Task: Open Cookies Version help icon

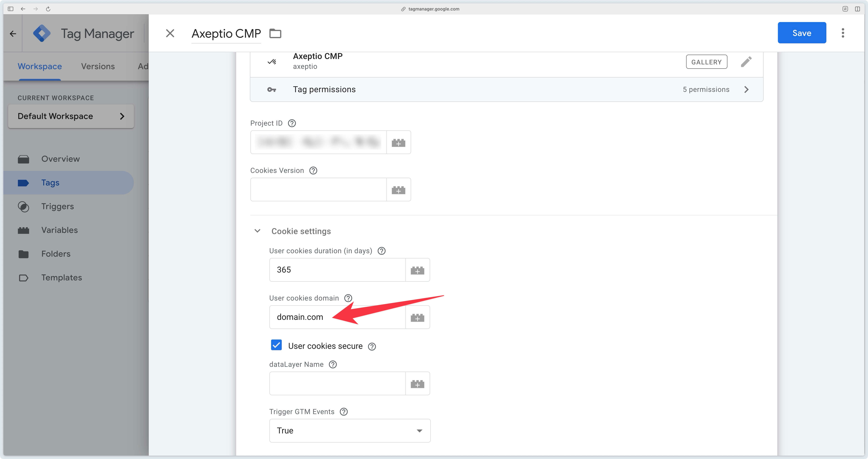Action: [313, 171]
